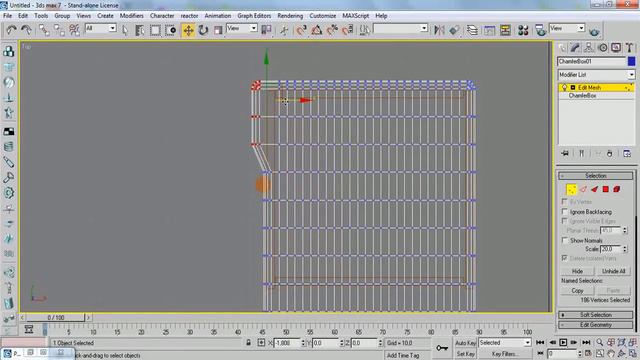Click the Copy named selection button
This screenshot has width=640, height=360.
click(x=577, y=291)
